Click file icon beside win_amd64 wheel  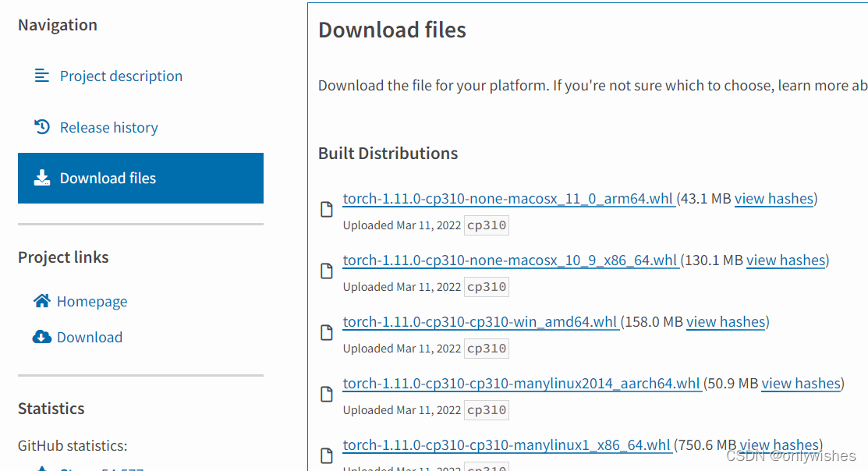tap(327, 332)
